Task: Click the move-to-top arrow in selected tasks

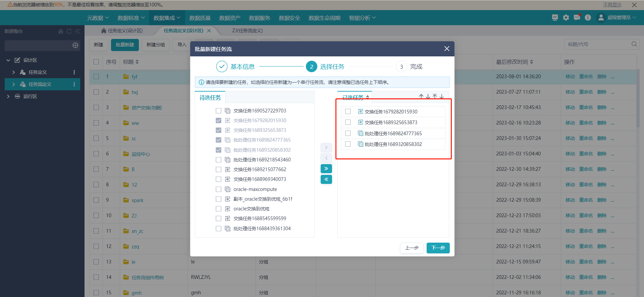Action: pyautogui.click(x=435, y=96)
